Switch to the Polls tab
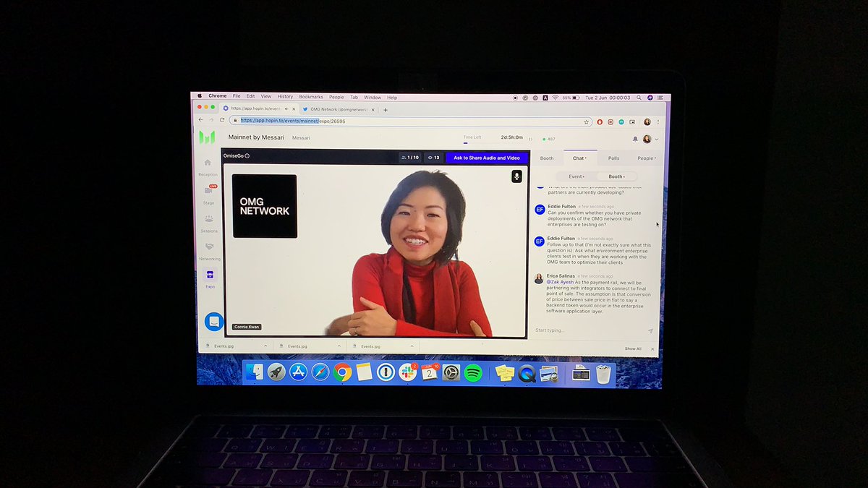The image size is (868, 488). (613, 158)
